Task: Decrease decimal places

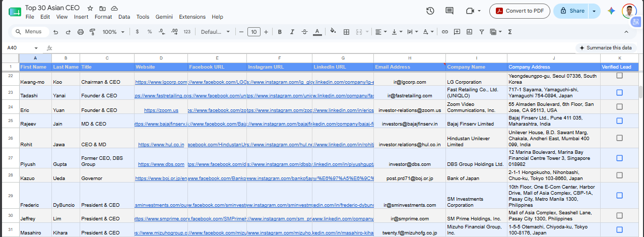Action: (162, 32)
